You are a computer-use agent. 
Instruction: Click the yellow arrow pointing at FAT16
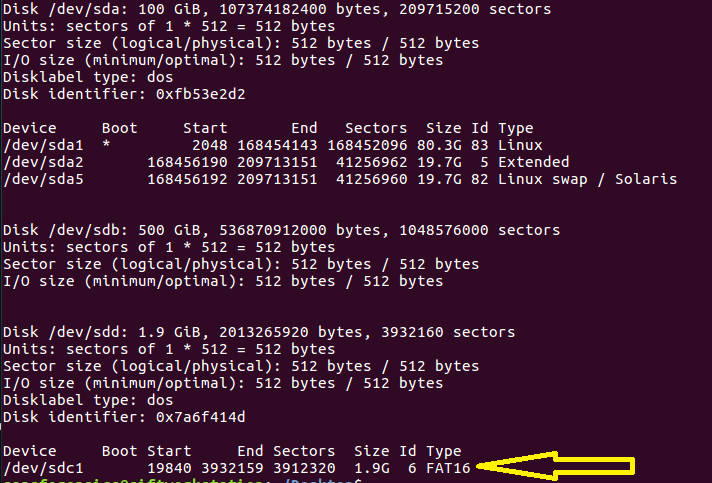555,466
